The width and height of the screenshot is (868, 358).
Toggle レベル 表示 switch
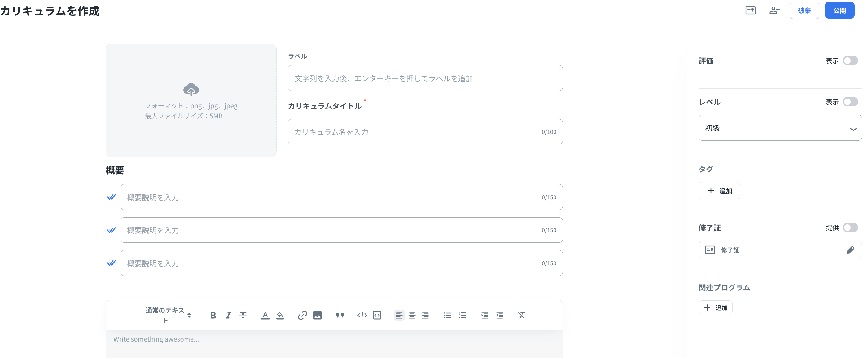click(850, 102)
